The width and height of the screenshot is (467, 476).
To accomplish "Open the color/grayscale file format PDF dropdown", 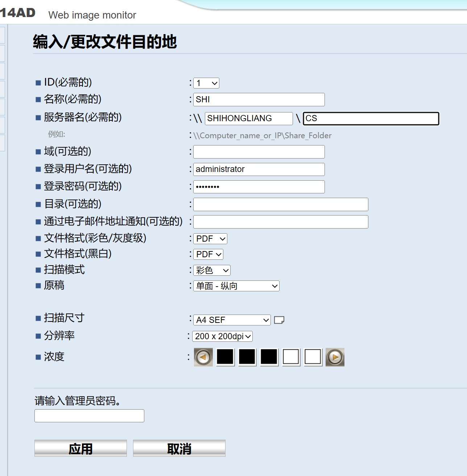I will (210, 239).
